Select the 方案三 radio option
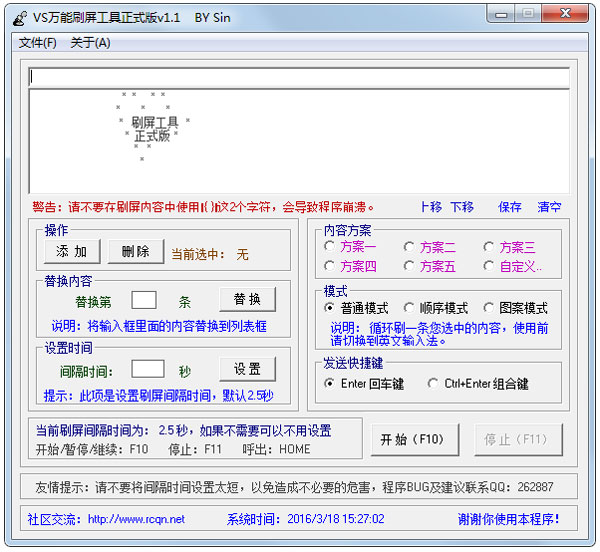Screen dimensions: 600x552 509,247
